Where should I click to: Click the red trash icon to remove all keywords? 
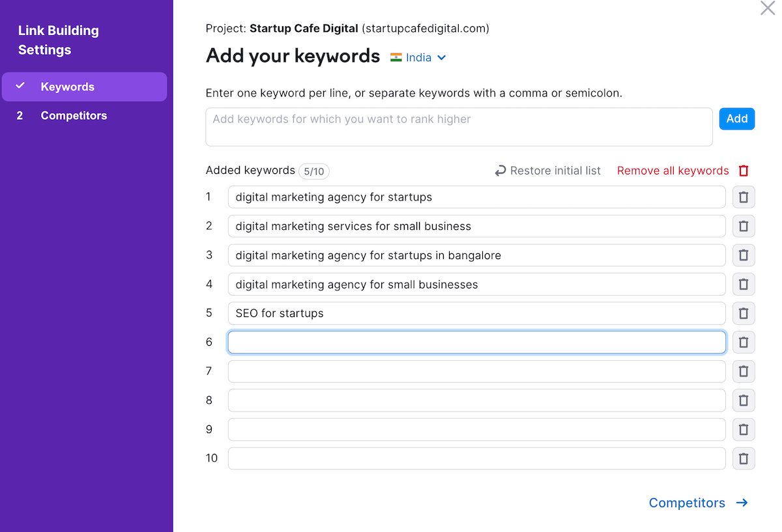coord(744,171)
